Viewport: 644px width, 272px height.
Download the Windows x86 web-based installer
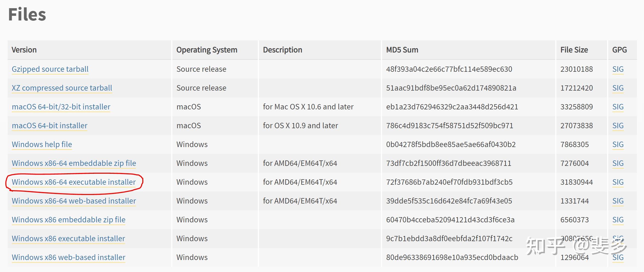pos(69,258)
